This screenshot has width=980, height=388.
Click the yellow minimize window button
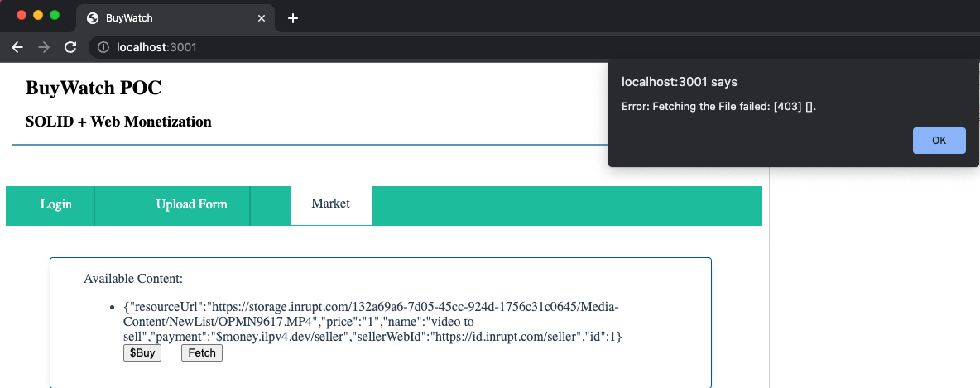[38, 15]
